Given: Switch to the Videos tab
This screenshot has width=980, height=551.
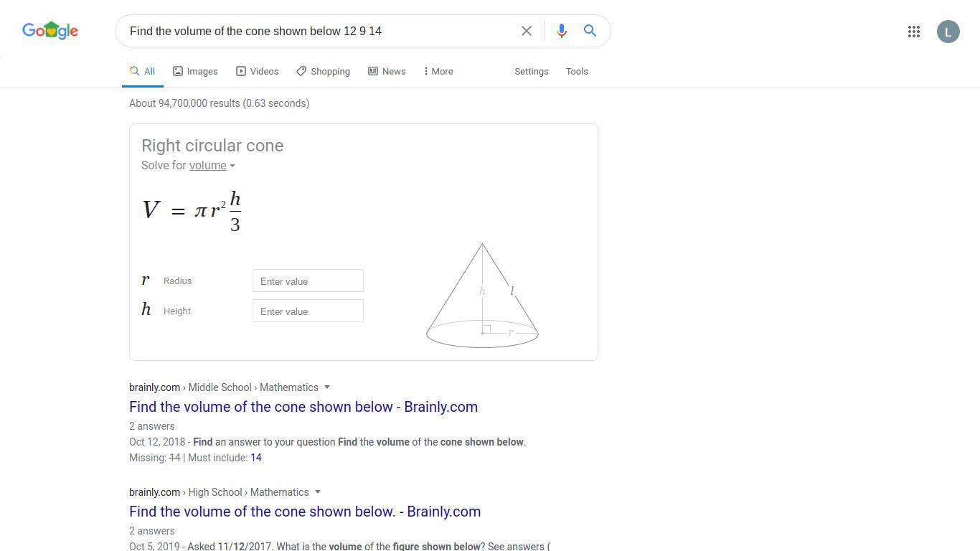Looking at the screenshot, I should tap(258, 72).
